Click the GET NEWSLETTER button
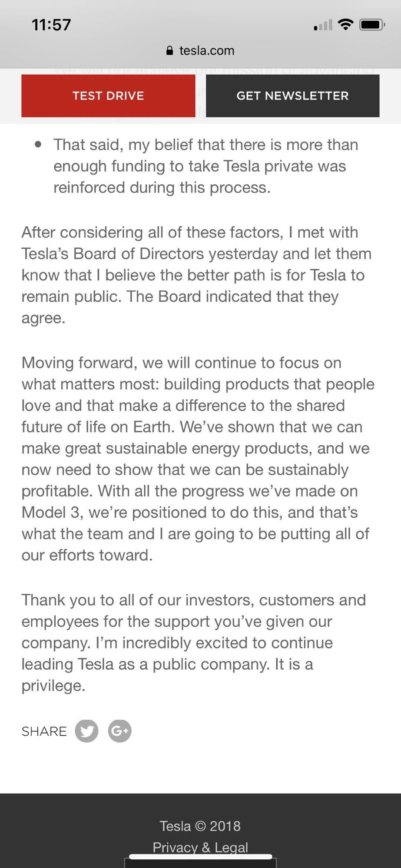The width and height of the screenshot is (401, 868). click(x=292, y=96)
